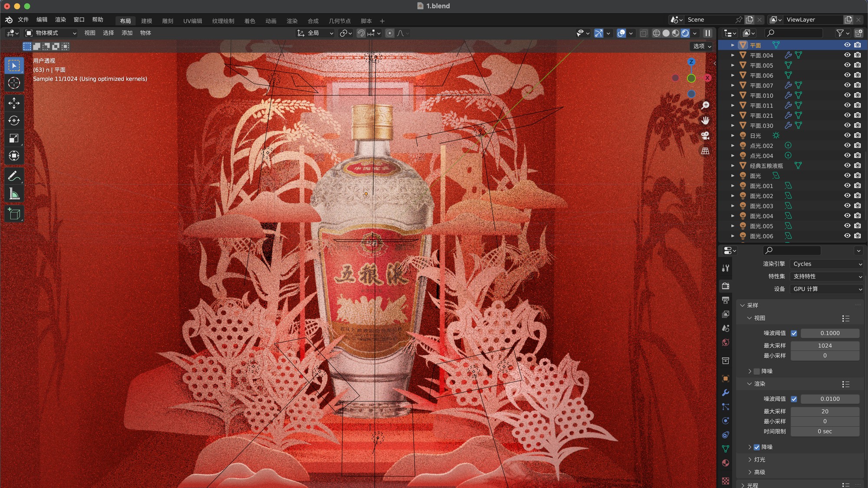The height and width of the screenshot is (488, 868).
Task: Select the Measure tool
Action: tap(14, 193)
